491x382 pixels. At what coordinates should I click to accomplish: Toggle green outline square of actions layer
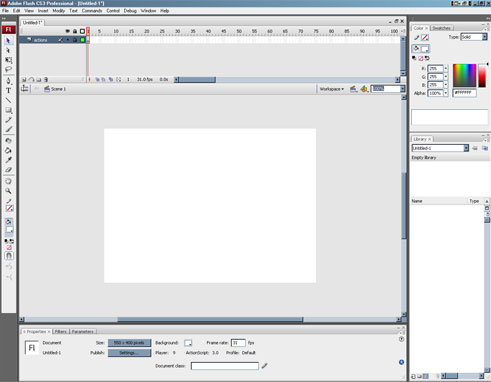coord(82,40)
